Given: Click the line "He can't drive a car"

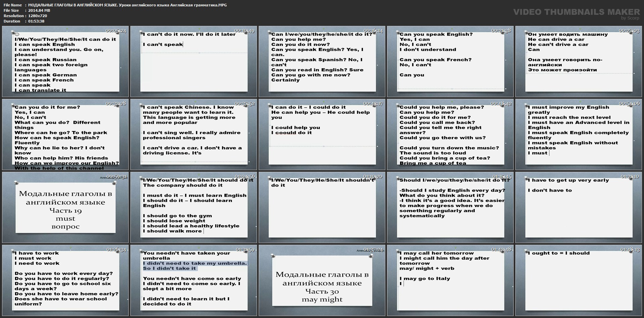Looking at the screenshot, I should (x=558, y=44).
